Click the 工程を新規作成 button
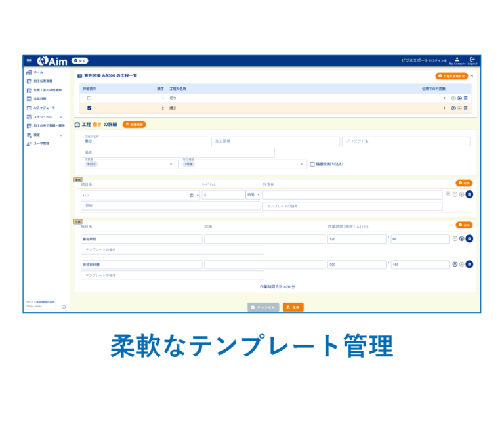This screenshot has width=504, height=428. click(x=452, y=76)
